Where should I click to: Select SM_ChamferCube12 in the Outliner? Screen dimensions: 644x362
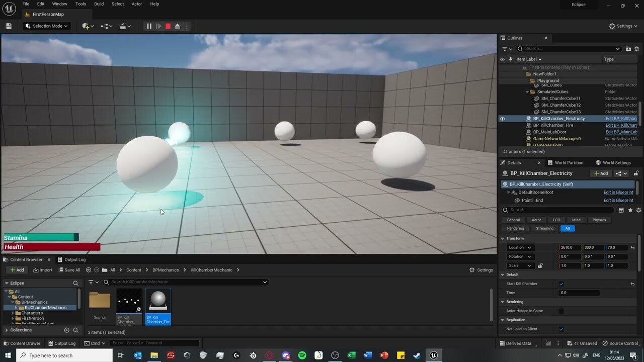[x=560, y=105]
